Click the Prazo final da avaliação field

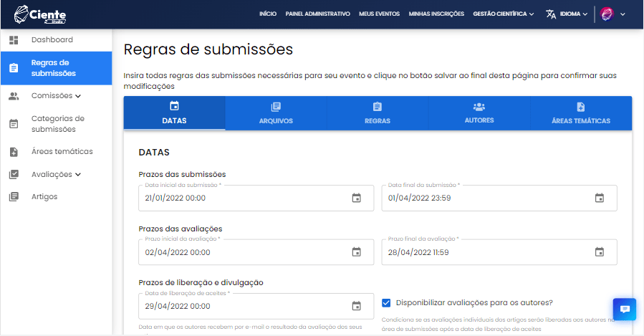(499, 252)
